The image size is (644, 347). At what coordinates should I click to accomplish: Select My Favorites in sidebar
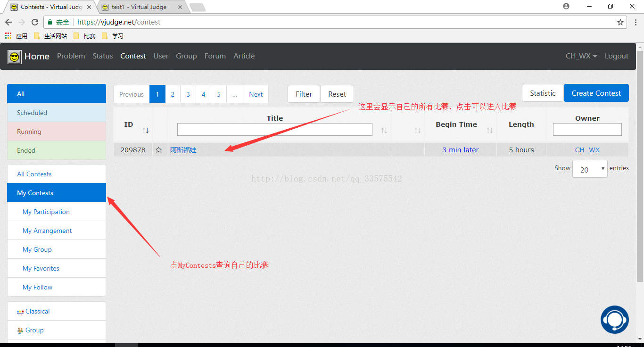pos(57,268)
